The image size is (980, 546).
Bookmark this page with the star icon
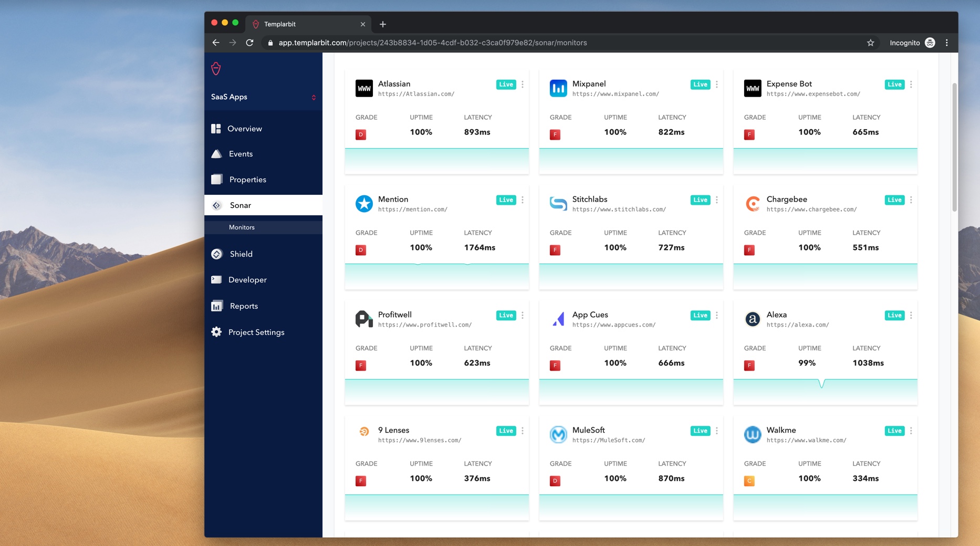point(870,43)
